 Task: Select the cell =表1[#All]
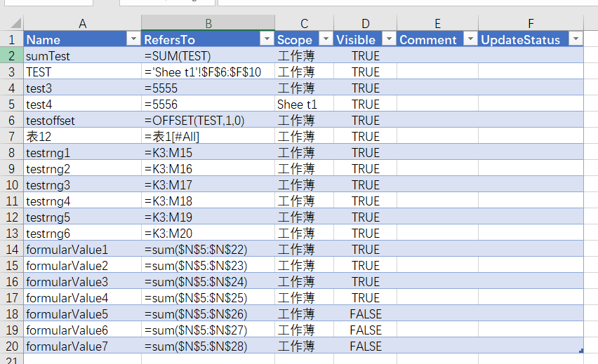pos(208,137)
